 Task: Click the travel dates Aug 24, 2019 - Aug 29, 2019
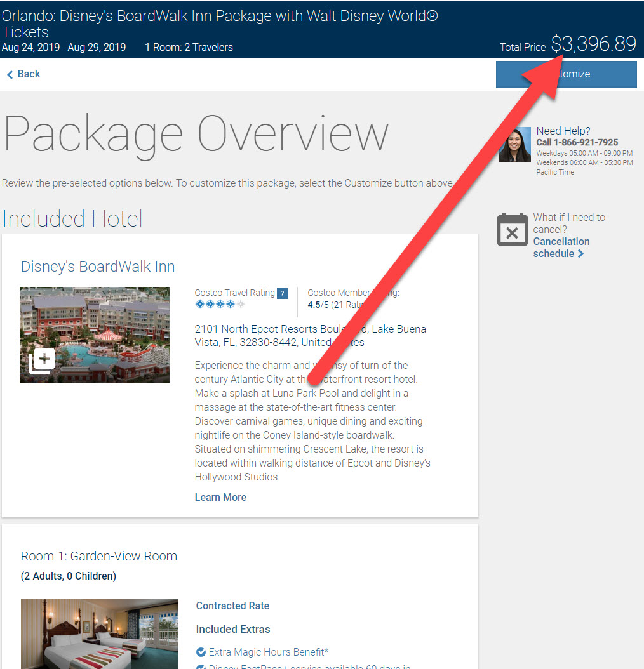pos(64,47)
